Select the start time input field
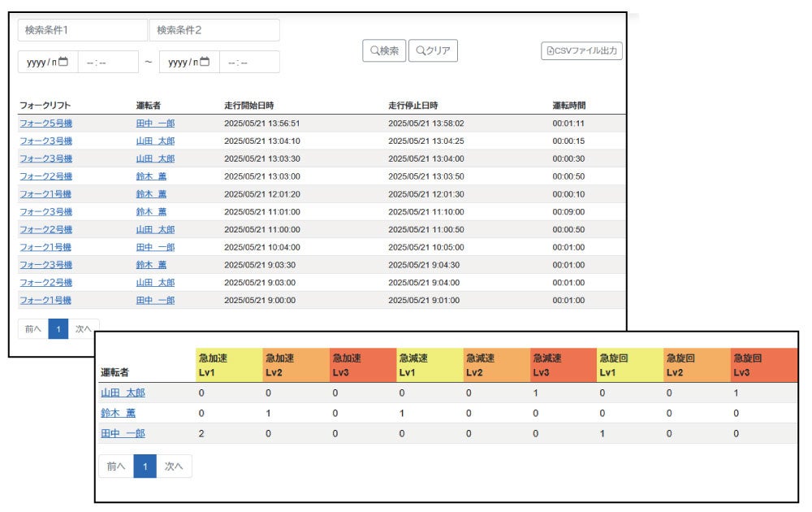The image size is (812, 512). (x=108, y=63)
